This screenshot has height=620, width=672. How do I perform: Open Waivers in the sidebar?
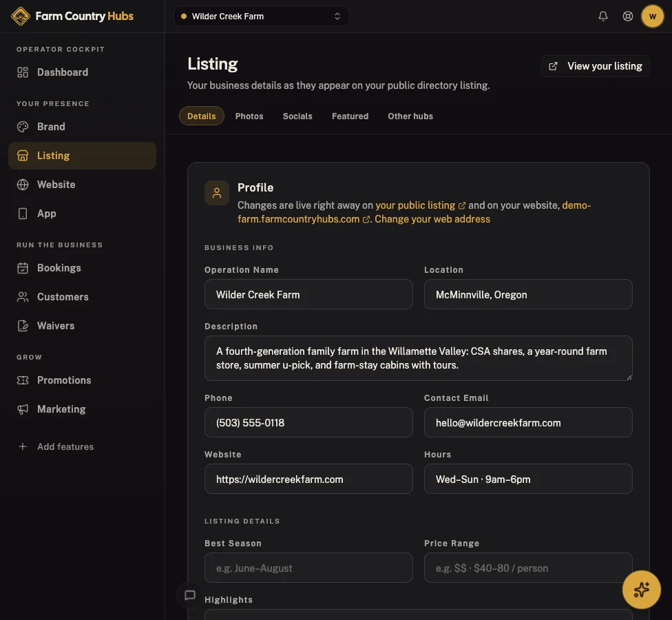click(83, 326)
